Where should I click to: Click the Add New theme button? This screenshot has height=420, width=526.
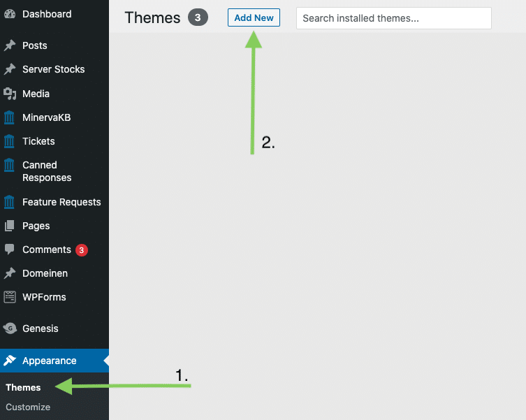pyautogui.click(x=254, y=17)
